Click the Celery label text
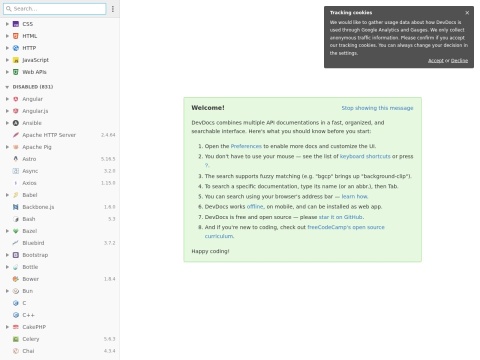The width and height of the screenshot is (480, 360). click(31, 339)
